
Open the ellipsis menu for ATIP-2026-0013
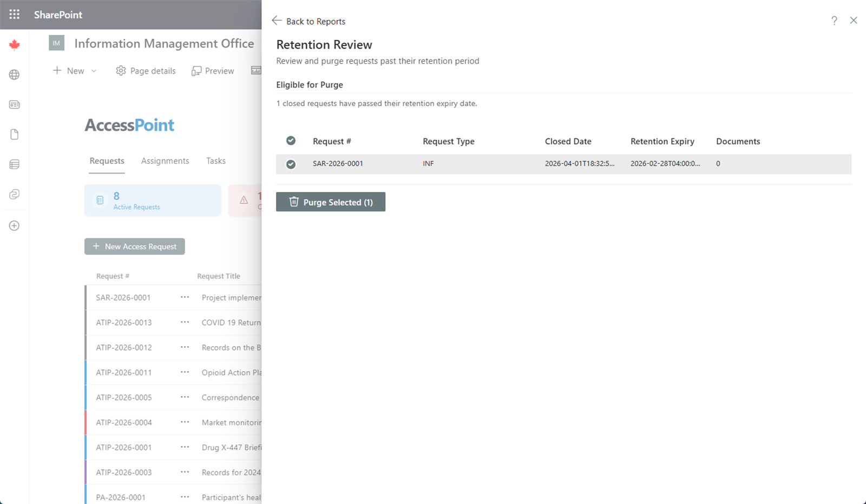tap(184, 322)
